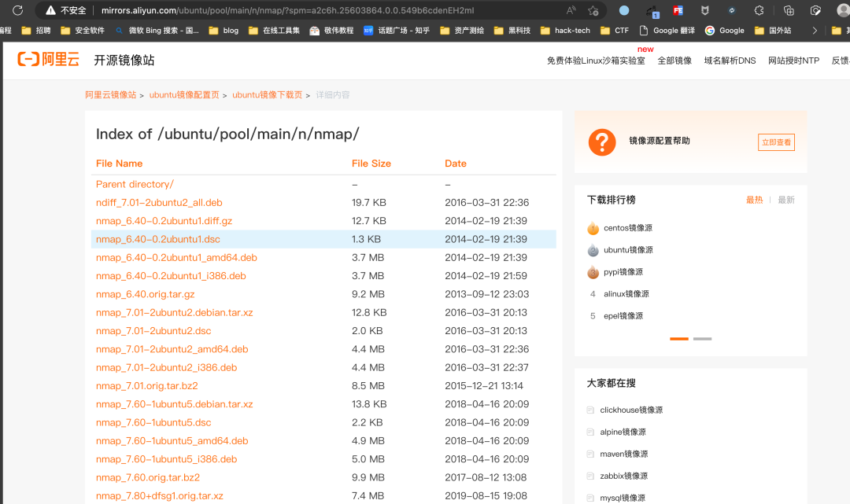Select the gray second carousel indicator
This screenshot has width=850, height=504.
[702, 339]
